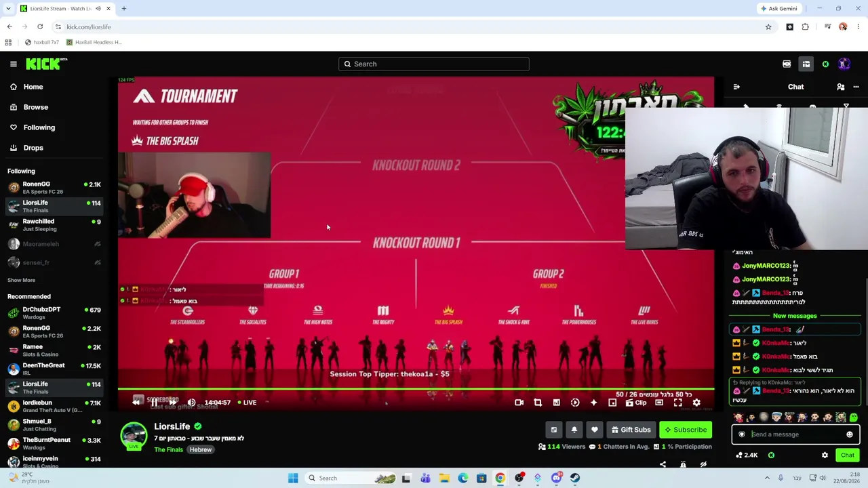Open chat more options menu
The height and width of the screenshot is (488, 868).
856,87
